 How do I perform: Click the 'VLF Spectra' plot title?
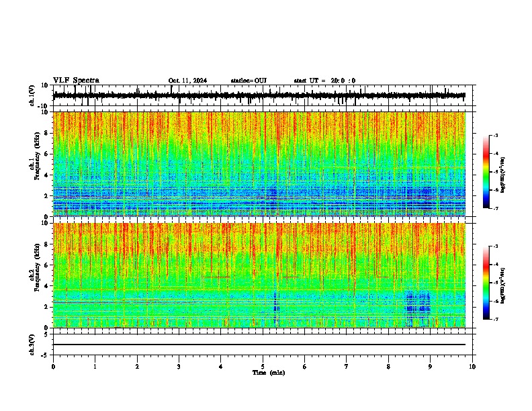click(x=76, y=81)
